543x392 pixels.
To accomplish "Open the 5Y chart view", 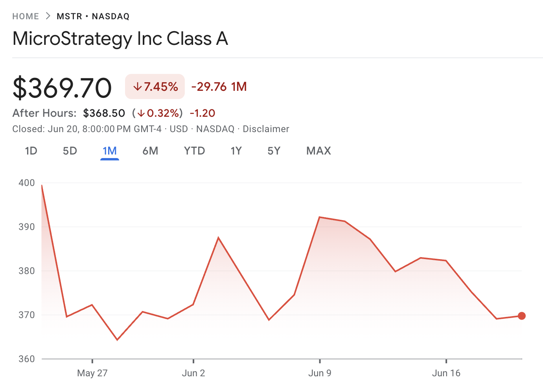I will click(274, 151).
